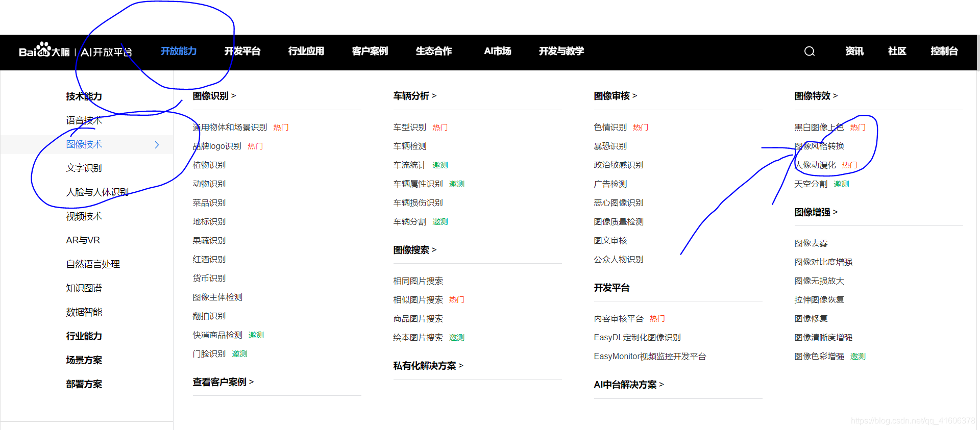Open 图像去雾 link
The height and width of the screenshot is (430, 980).
[811, 243]
